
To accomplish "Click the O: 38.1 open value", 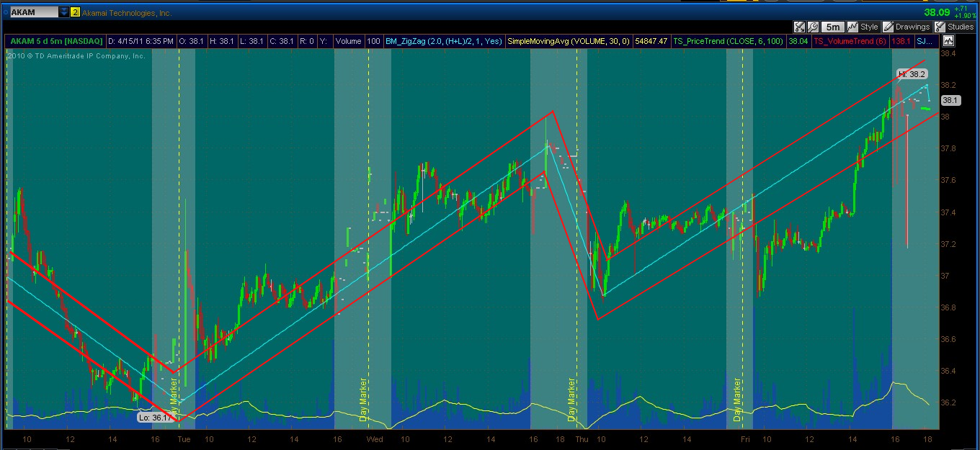I will tap(191, 42).
